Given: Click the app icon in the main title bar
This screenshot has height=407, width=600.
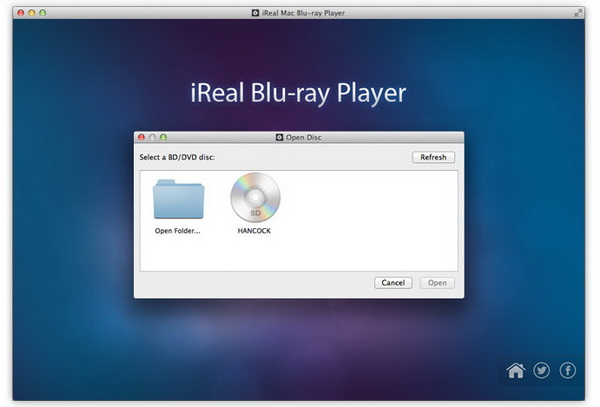Looking at the screenshot, I should tap(254, 12).
